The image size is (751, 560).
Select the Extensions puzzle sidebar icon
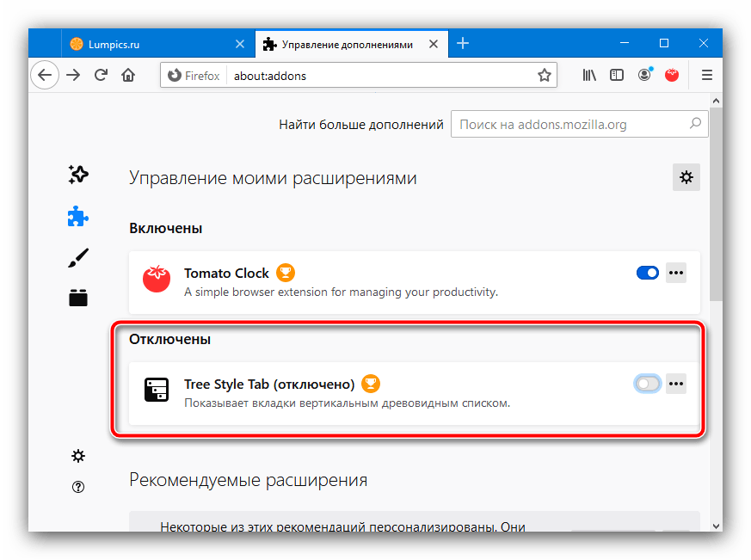78,216
